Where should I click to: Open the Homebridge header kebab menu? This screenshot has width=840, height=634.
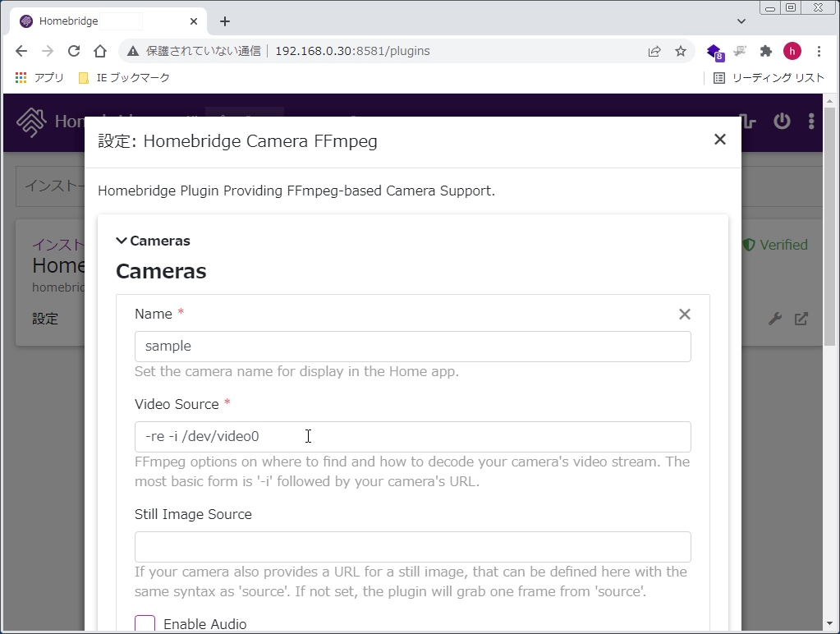[811, 121]
